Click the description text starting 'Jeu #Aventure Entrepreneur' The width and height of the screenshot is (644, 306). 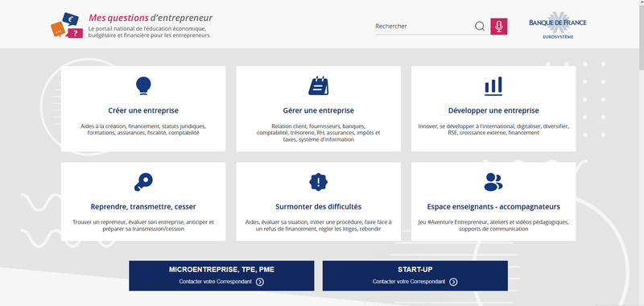coord(493,225)
